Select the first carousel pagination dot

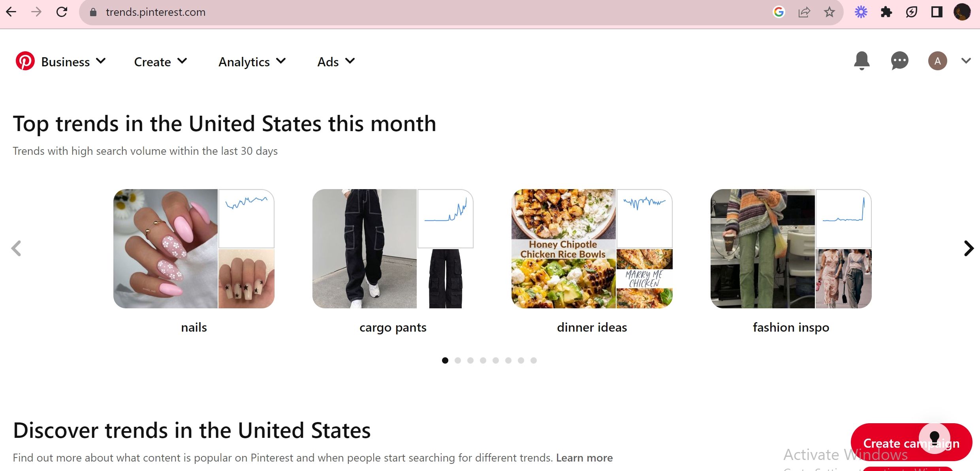pos(445,360)
